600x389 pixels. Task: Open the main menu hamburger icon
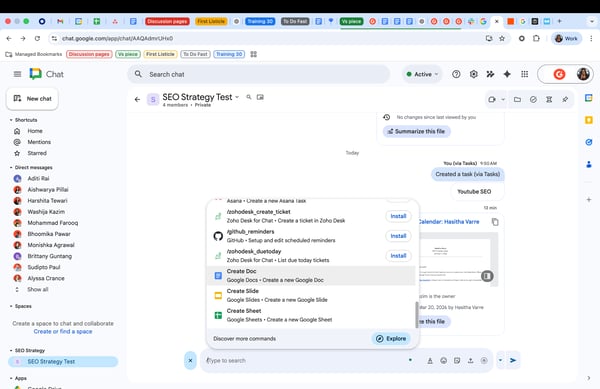(x=17, y=74)
